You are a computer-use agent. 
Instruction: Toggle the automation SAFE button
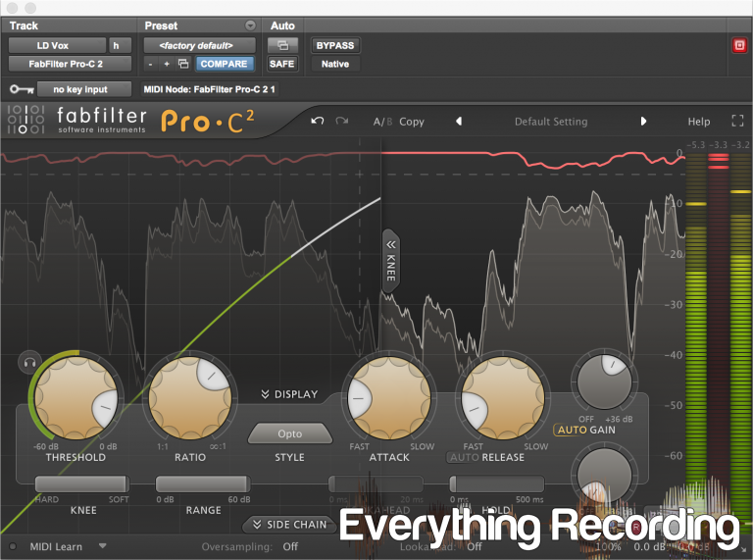(x=282, y=64)
